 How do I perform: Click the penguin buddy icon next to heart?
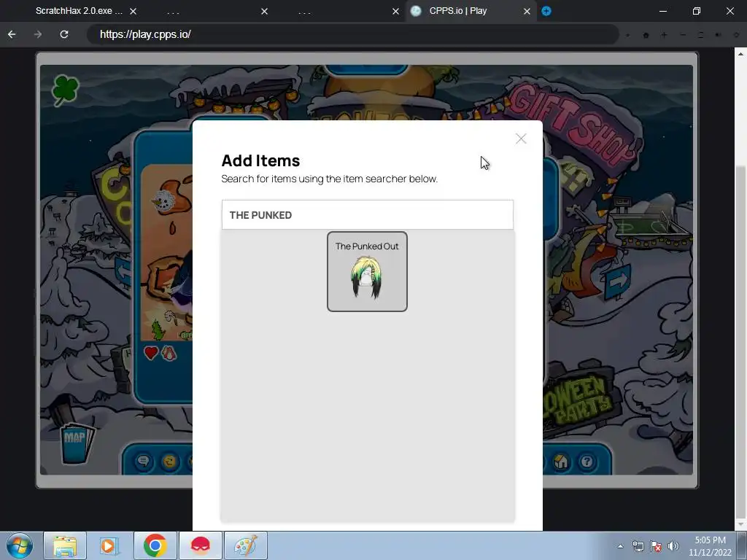tap(169, 353)
